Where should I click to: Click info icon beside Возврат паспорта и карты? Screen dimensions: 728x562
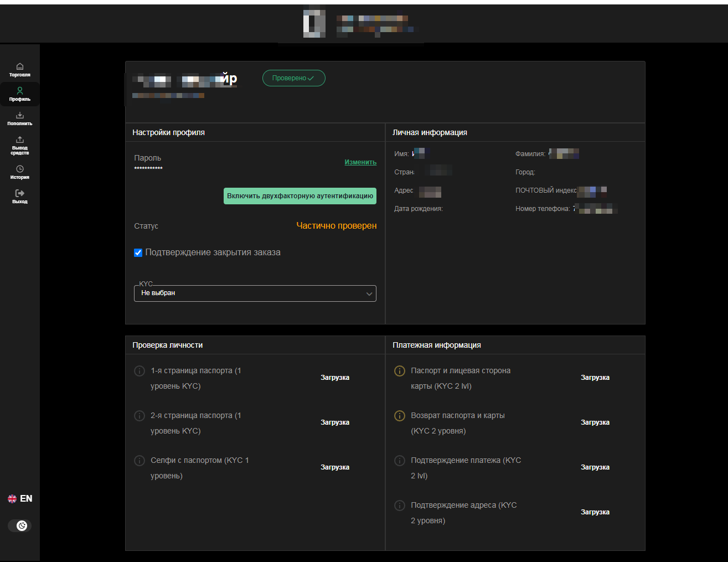399,416
